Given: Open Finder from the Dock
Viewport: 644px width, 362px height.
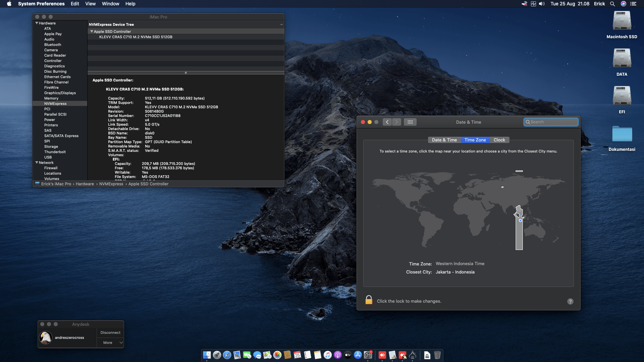Looking at the screenshot, I should click(x=207, y=355).
